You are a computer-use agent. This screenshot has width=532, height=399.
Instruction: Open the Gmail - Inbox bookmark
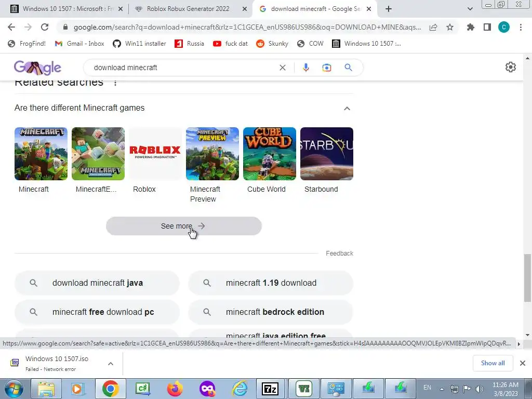click(79, 44)
